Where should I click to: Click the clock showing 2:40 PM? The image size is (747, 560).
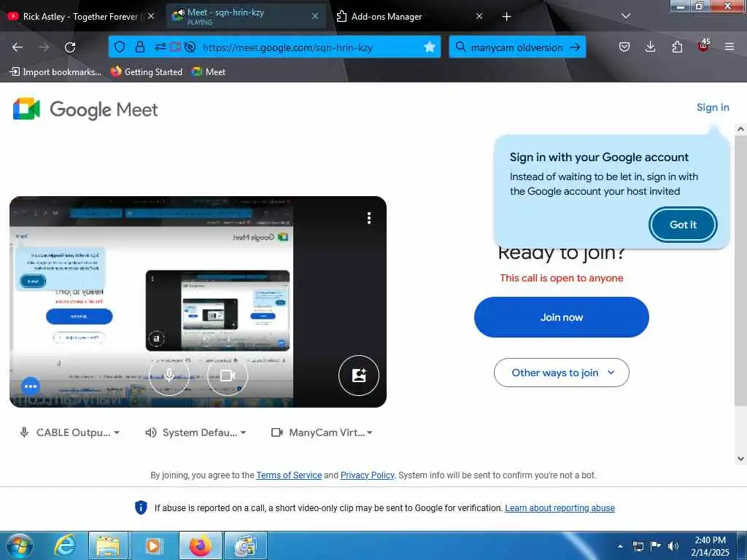tap(710, 545)
